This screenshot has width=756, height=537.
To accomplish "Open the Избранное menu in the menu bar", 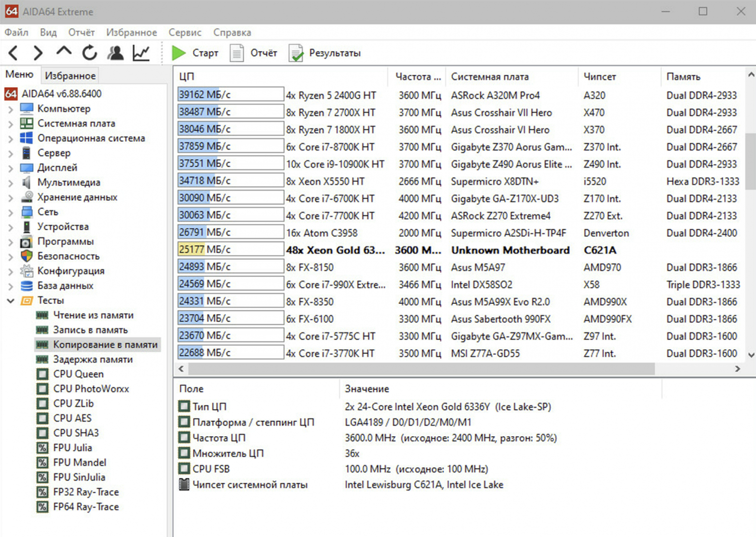I will pos(132,32).
